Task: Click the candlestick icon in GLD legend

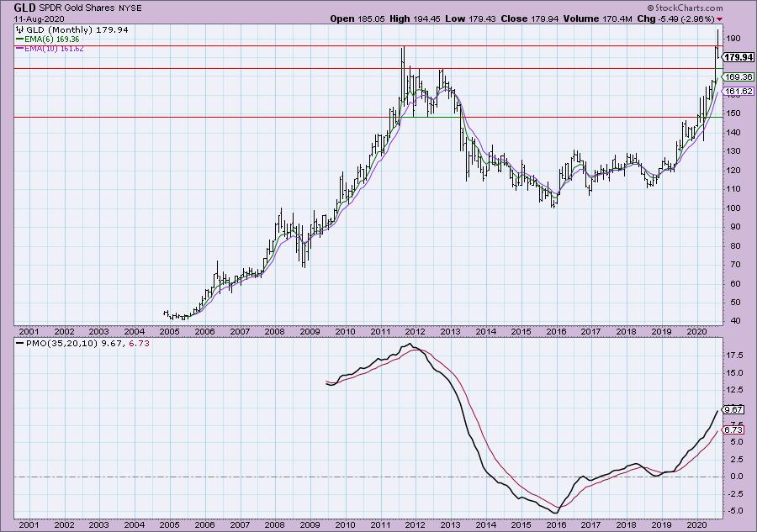Action: click(x=20, y=30)
